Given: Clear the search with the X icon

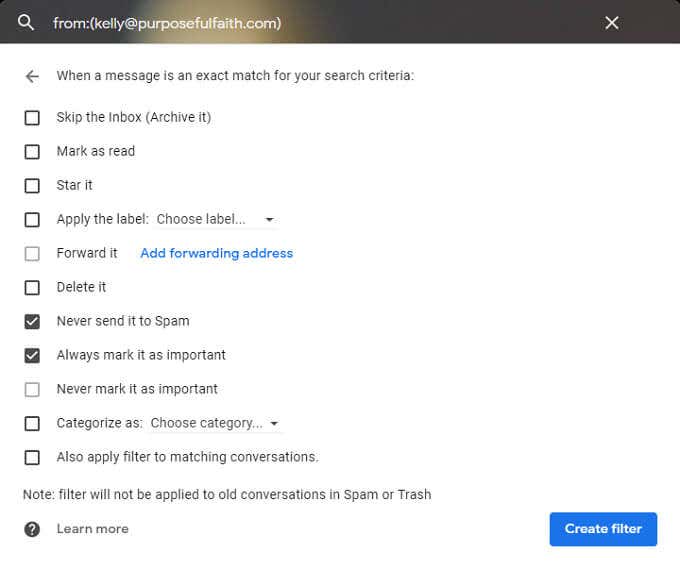Looking at the screenshot, I should (612, 22).
